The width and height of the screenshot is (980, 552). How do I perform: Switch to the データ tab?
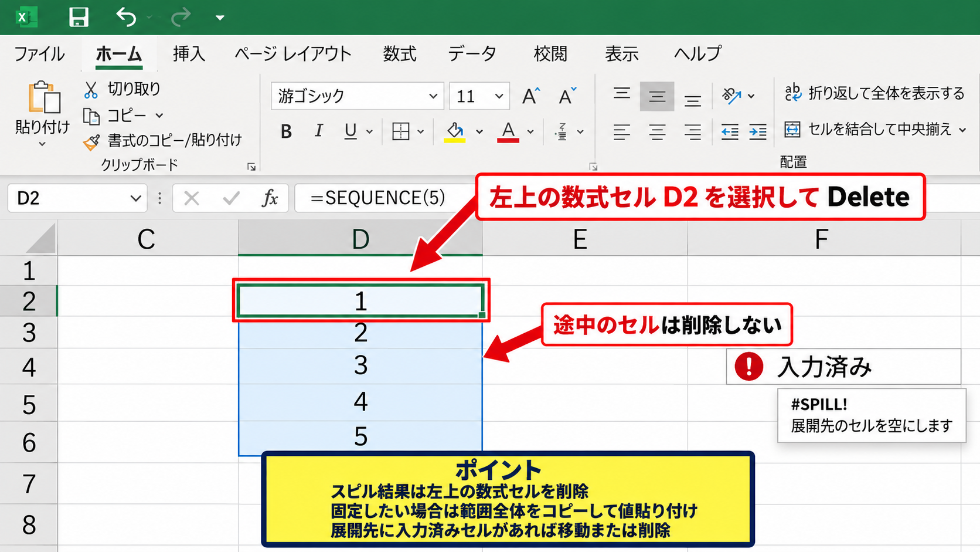point(472,54)
